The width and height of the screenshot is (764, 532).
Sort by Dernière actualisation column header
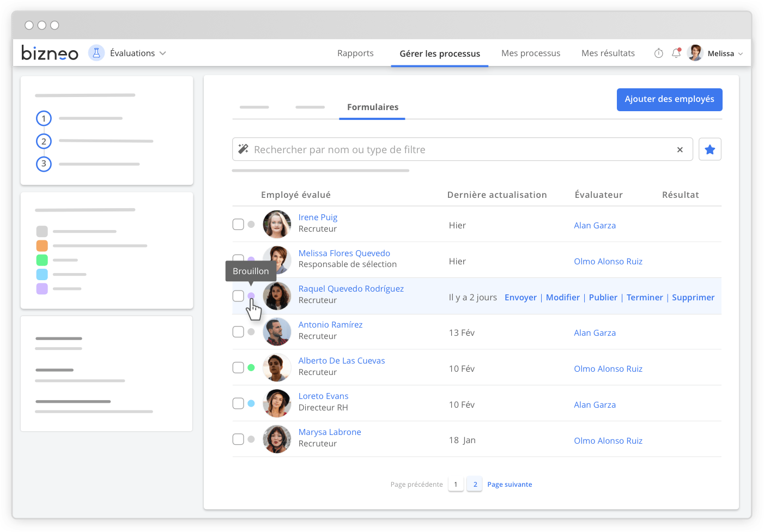(497, 195)
